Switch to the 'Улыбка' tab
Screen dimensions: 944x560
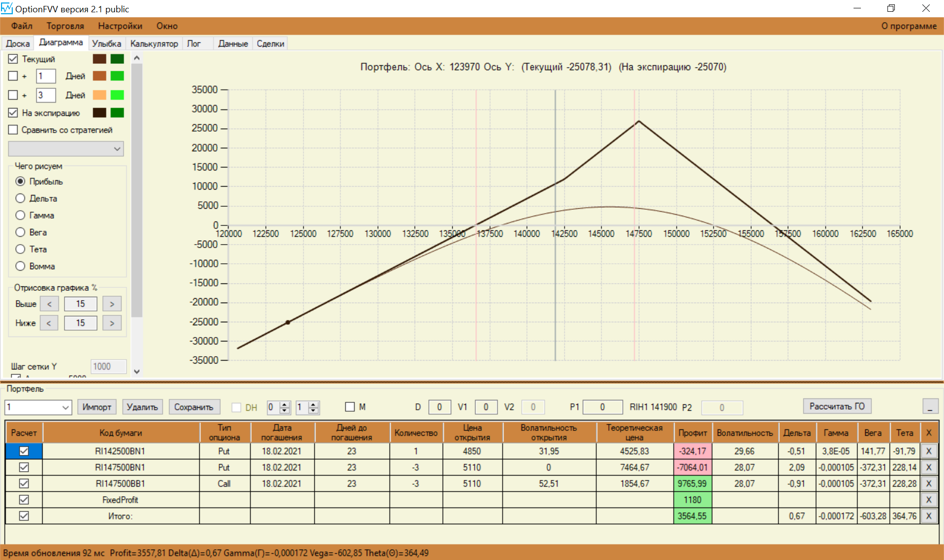106,44
